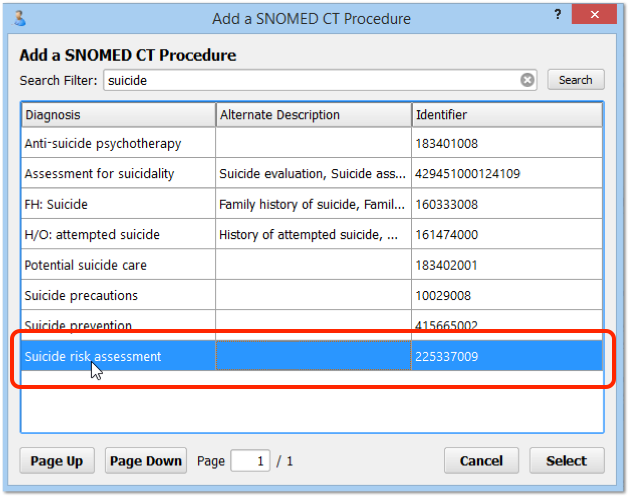Click the Select button
Screen dimensions: 630x497
pos(567,460)
